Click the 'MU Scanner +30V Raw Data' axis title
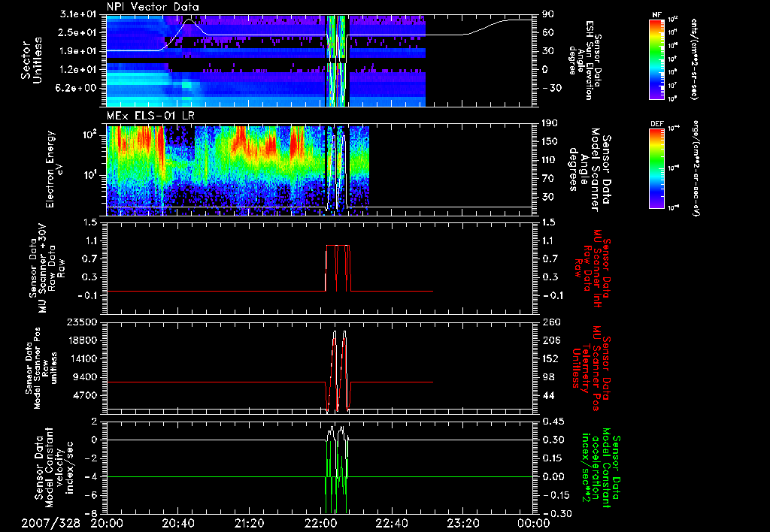Image resolution: width=770 pixels, height=532 pixels. [x=47, y=268]
